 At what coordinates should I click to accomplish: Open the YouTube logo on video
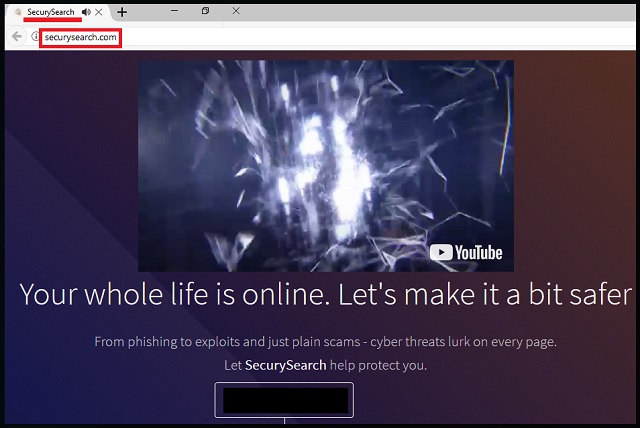point(466,252)
